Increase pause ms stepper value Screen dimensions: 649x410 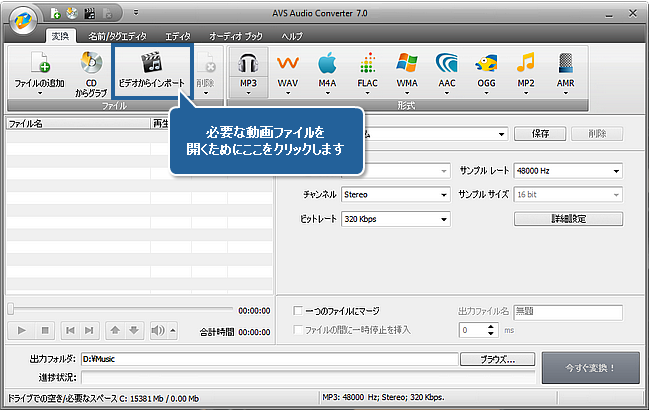491,327
